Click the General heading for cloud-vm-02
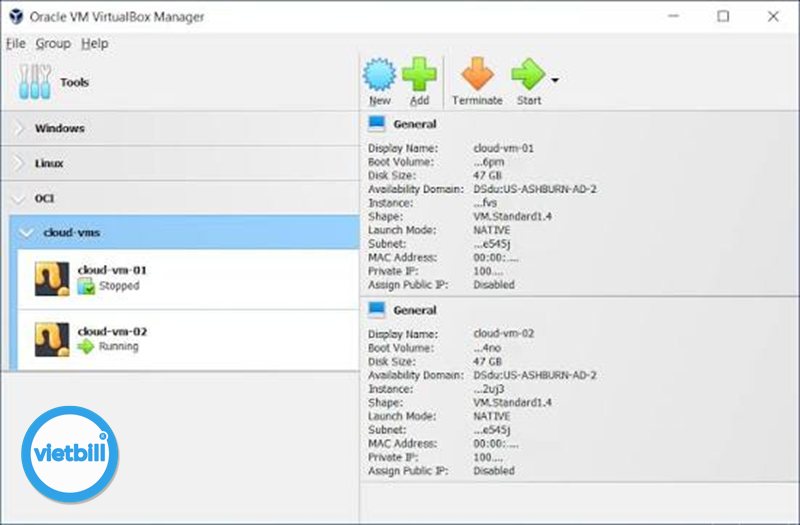This screenshot has height=525, width=800. click(x=415, y=310)
